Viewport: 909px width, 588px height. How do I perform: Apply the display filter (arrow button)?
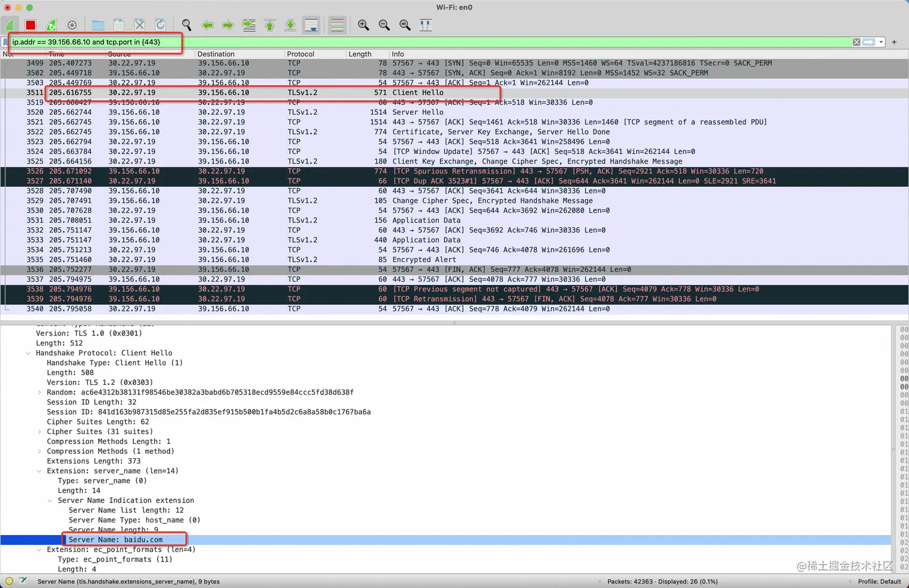tap(869, 42)
